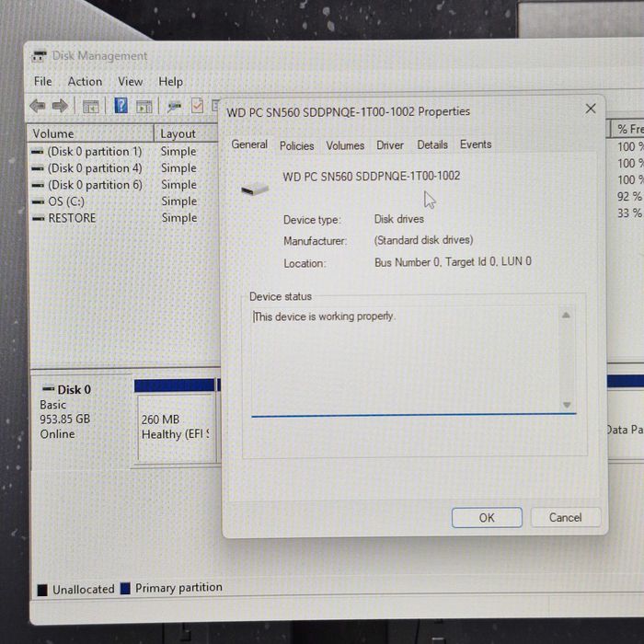Image resolution: width=644 pixels, height=644 pixels.
Task: Click the checklist Properties toolbar icon
Action: [x=197, y=106]
